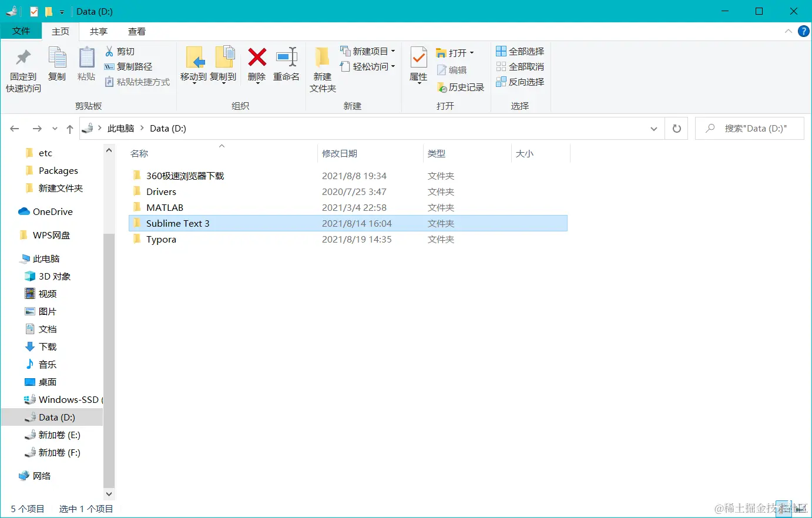Go back to previous location

[15, 129]
